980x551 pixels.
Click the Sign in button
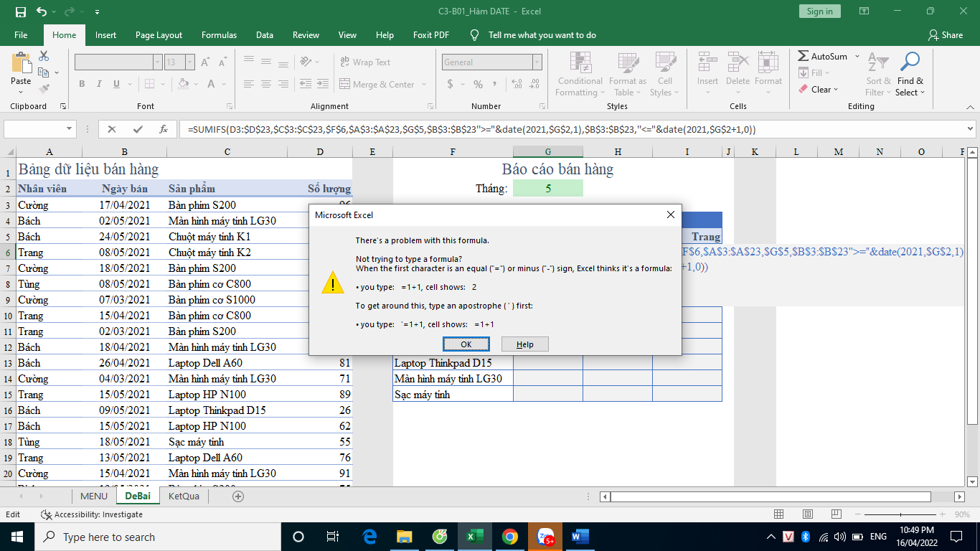click(819, 11)
